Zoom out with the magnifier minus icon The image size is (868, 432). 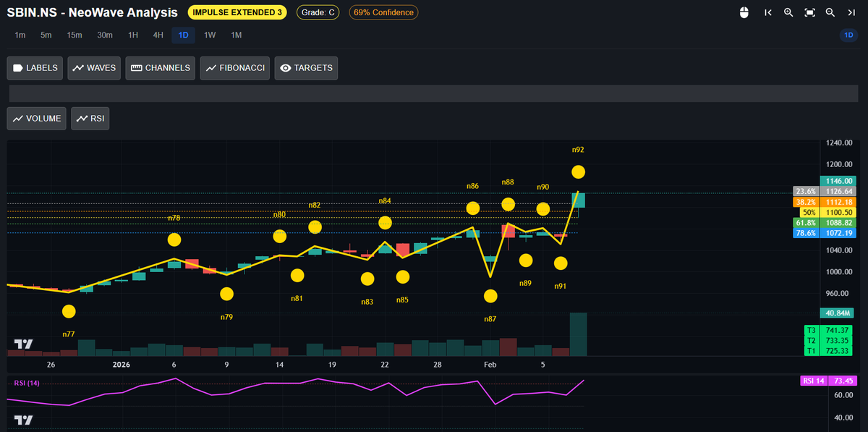pyautogui.click(x=830, y=12)
